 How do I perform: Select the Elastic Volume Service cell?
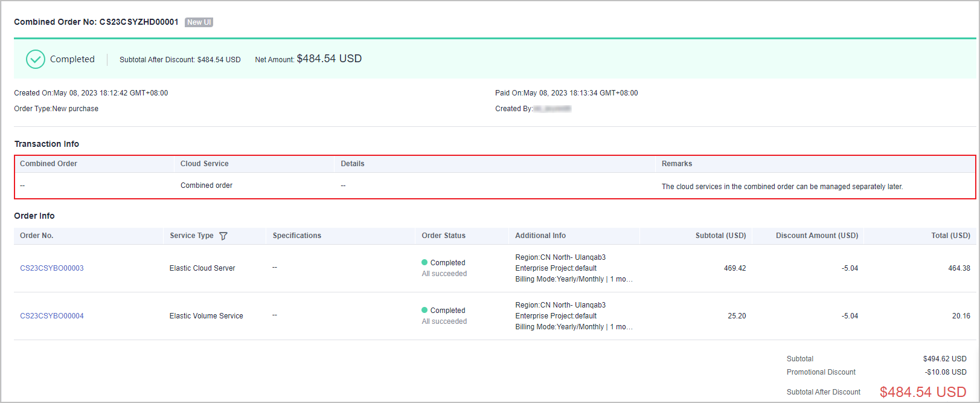[x=207, y=316]
